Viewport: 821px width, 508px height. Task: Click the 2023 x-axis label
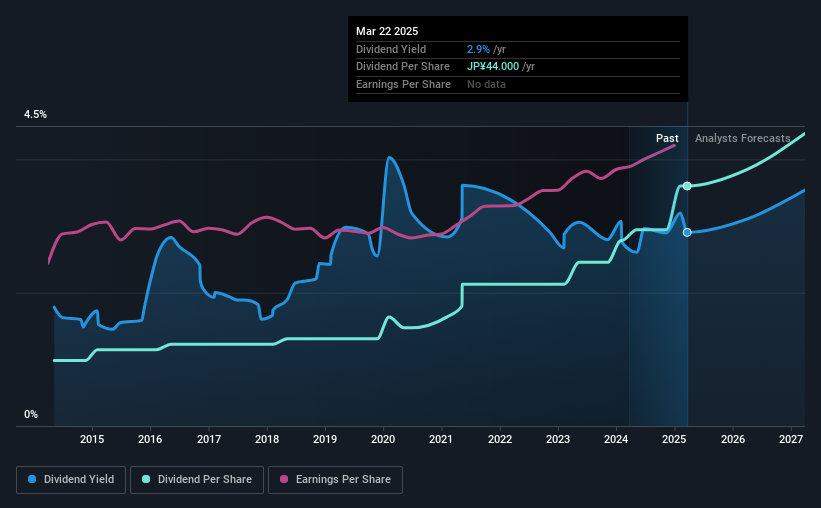(558, 439)
